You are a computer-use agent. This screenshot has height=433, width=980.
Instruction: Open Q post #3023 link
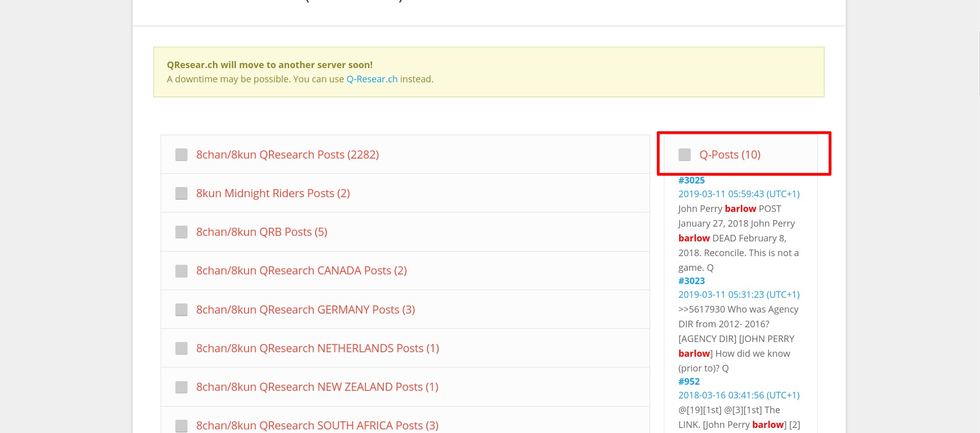click(x=692, y=281)
